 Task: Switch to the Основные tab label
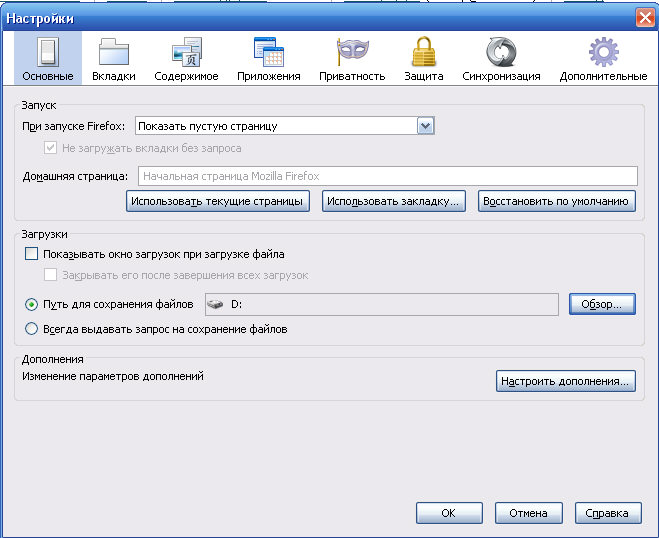click(x=48, y=76)
